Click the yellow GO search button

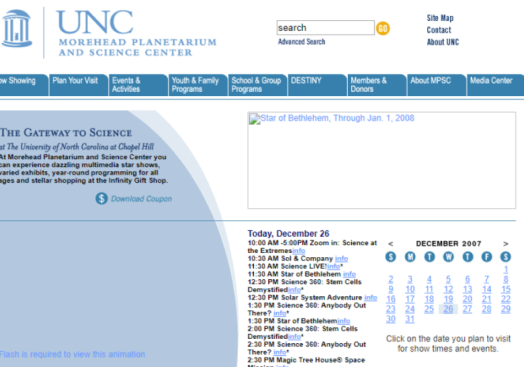click(383, 28)
